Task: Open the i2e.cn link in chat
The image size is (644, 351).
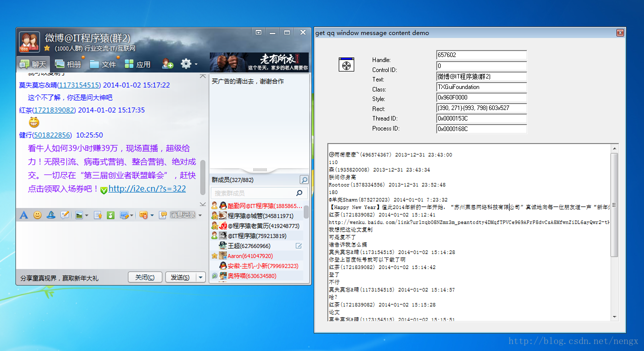Action: (147, 188)
